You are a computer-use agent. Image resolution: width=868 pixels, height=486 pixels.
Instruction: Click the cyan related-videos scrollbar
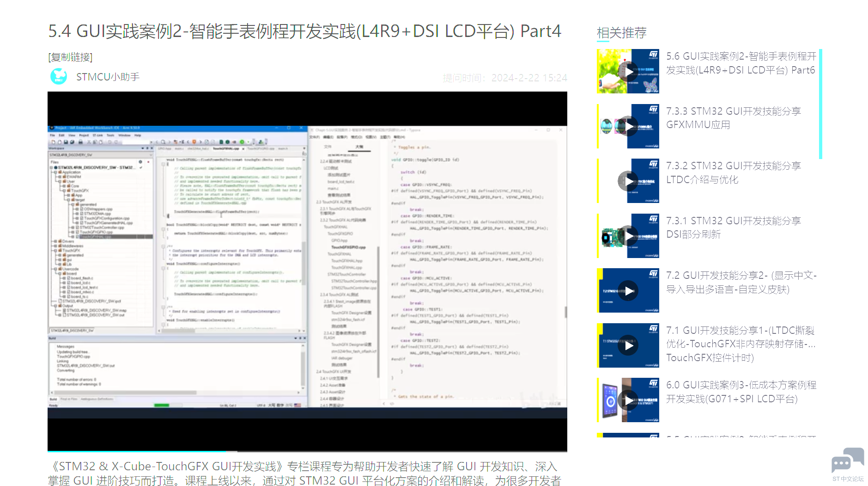pos(820,104)
